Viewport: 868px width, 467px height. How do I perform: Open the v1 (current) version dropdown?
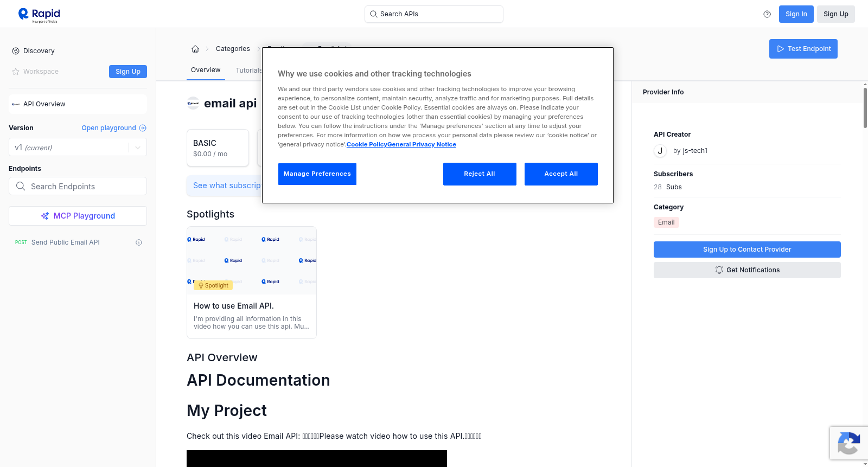point(78,148)
